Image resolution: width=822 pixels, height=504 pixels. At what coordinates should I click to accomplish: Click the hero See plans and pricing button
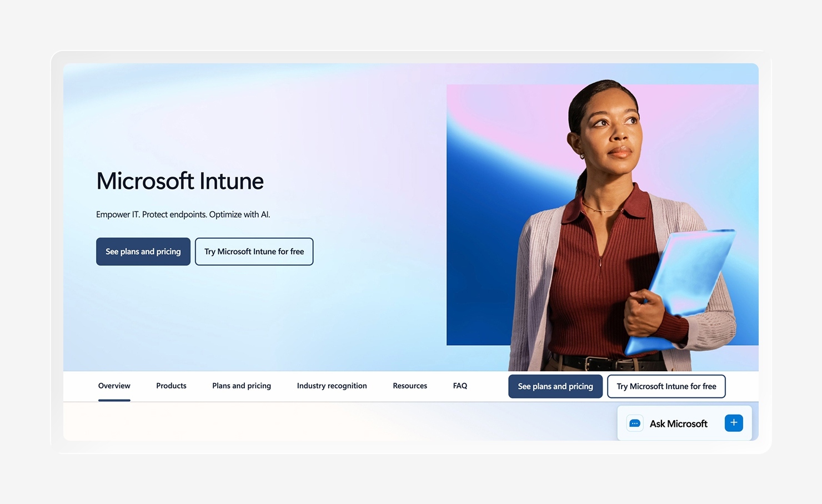pyautogui.click(x=143, y=251)
